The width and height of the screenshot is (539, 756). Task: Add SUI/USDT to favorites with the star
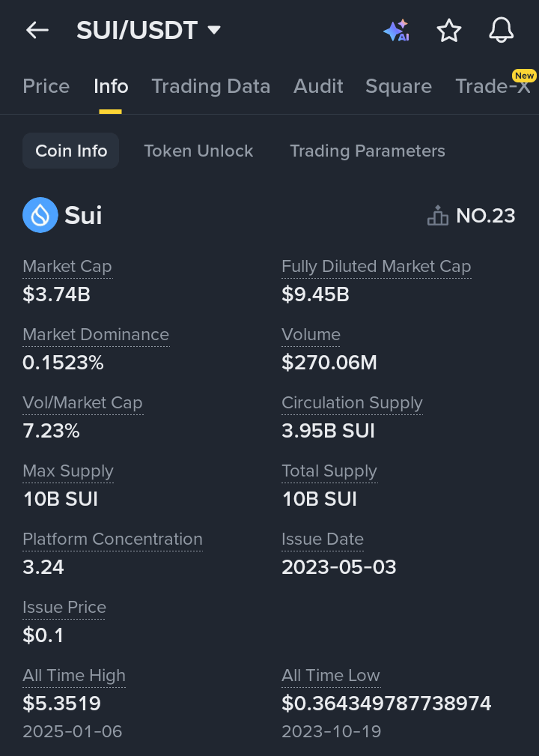click(449, 30)
